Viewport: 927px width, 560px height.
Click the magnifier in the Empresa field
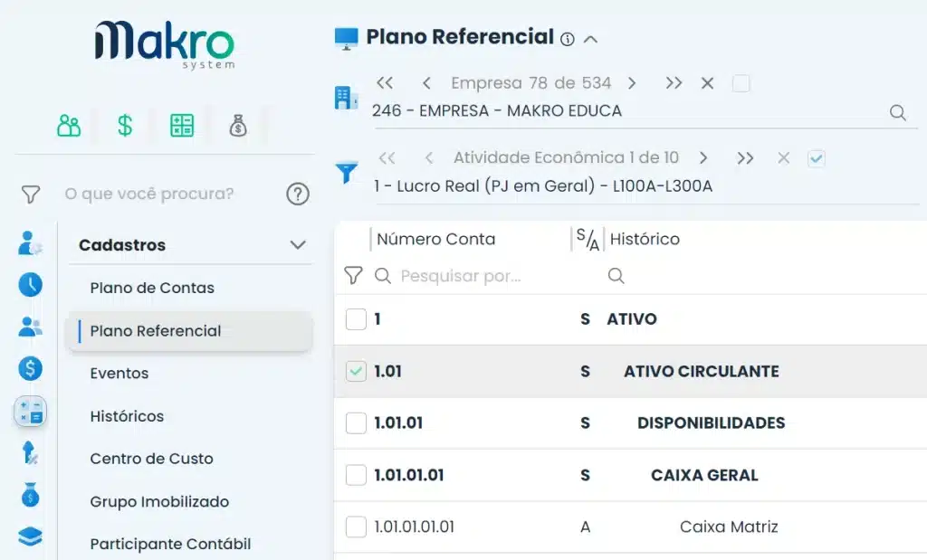pyautogui.click(x=897, y=112)
